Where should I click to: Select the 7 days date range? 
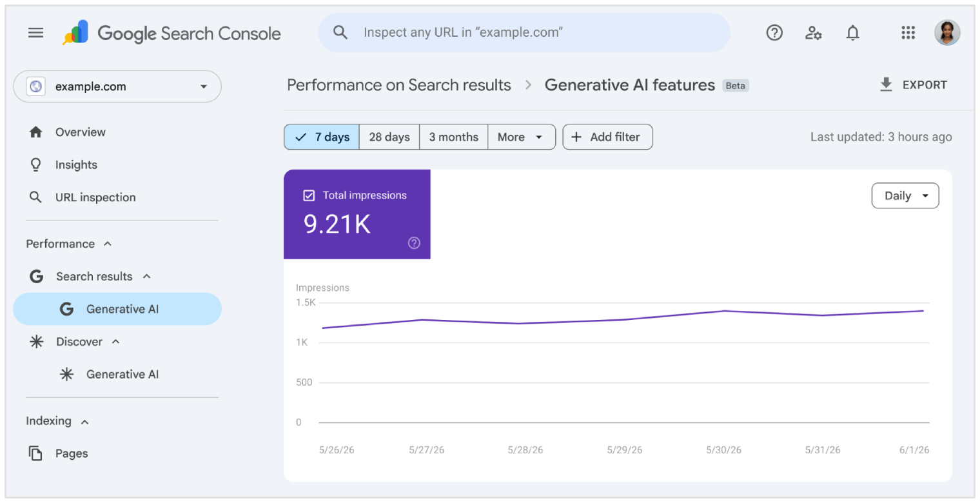click(x=322, y=137)
